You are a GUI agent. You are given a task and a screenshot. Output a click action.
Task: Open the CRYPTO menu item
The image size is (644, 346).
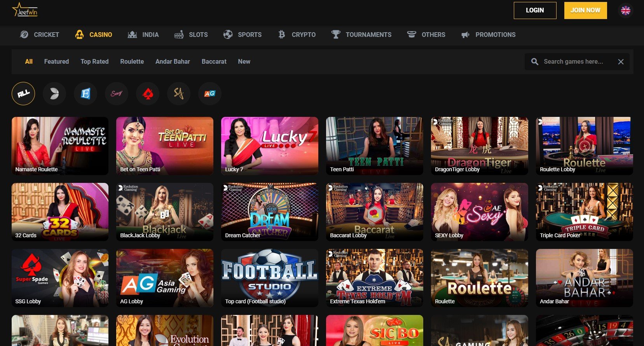304,35
